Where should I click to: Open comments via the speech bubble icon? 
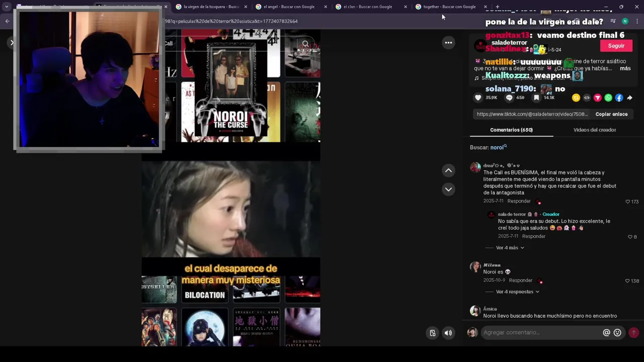[509, 98]
